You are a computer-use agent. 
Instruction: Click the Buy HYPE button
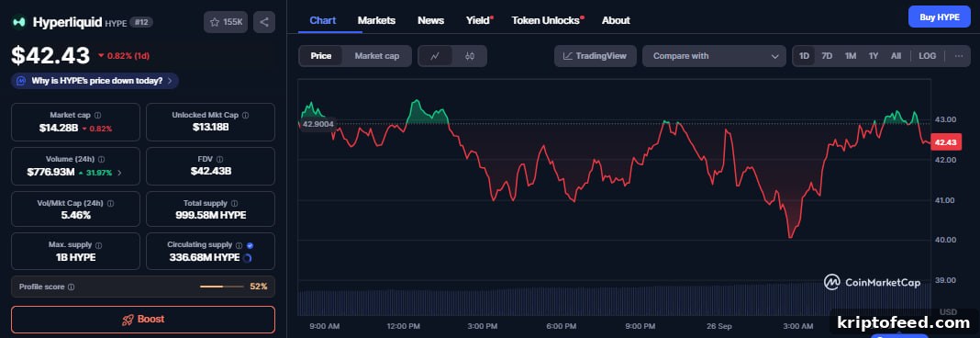tap(940, 17)
